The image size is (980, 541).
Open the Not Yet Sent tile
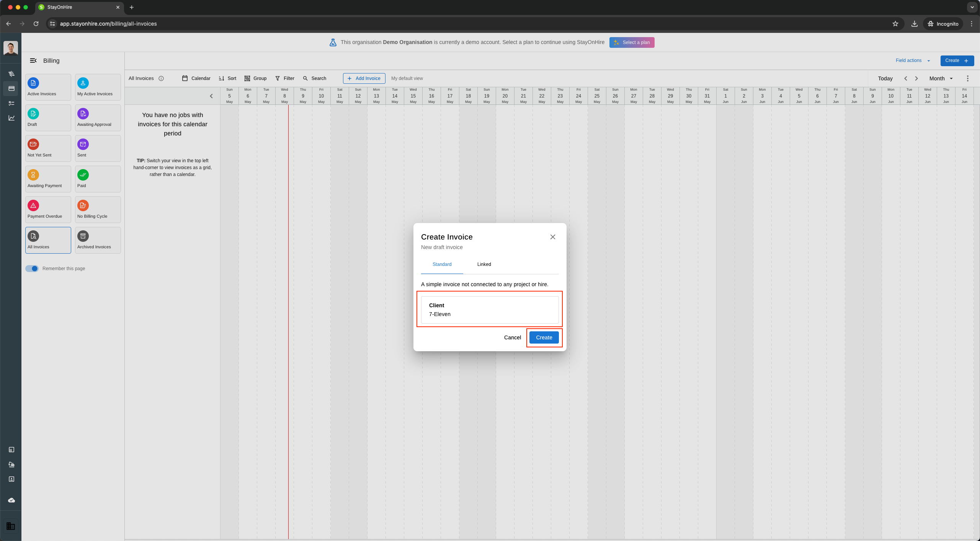pos(48,148)
